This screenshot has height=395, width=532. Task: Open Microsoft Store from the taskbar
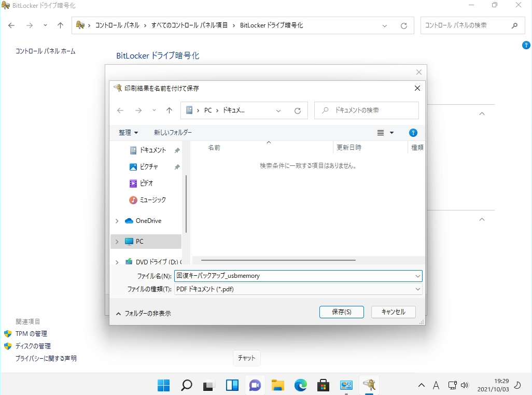click(324, 385)
